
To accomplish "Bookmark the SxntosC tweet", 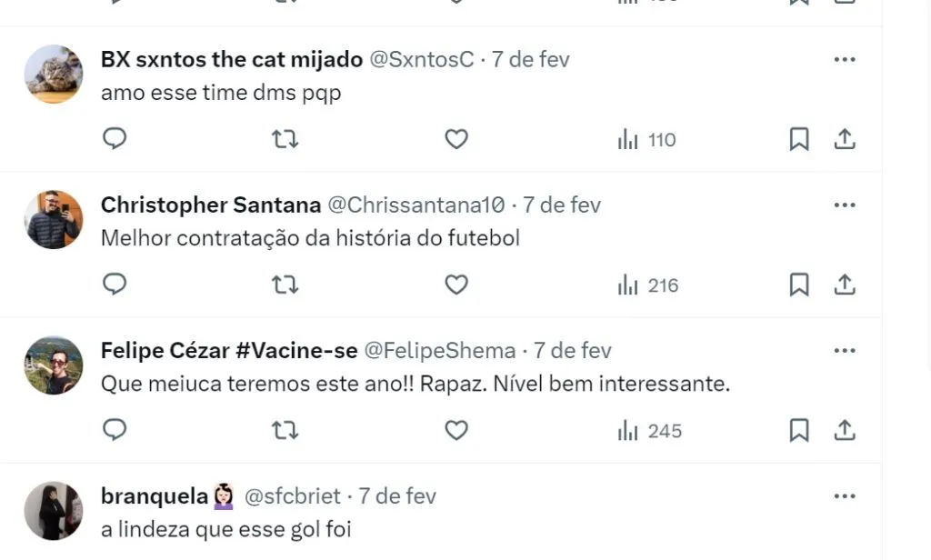I will tap(798, 139).
